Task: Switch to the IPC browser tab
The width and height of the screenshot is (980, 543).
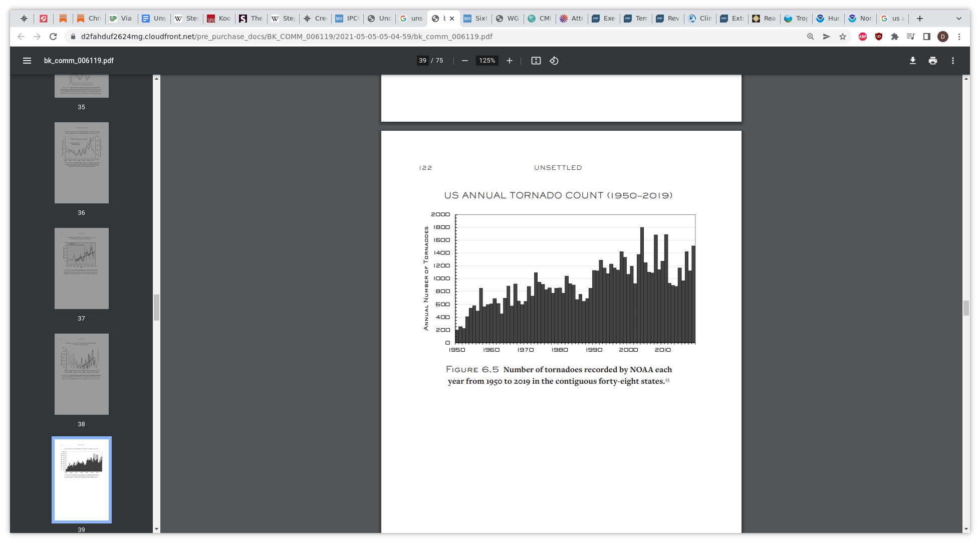Action: [x=348, y=19]
